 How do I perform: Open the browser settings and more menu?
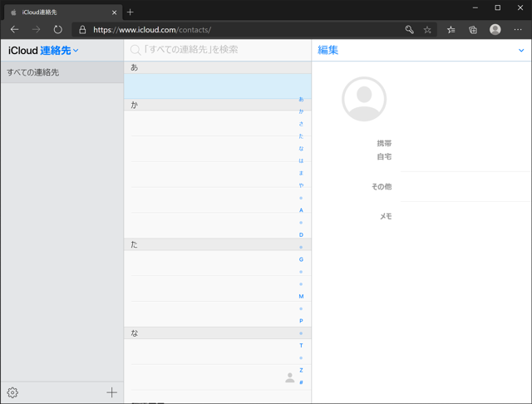click(518, 30)
